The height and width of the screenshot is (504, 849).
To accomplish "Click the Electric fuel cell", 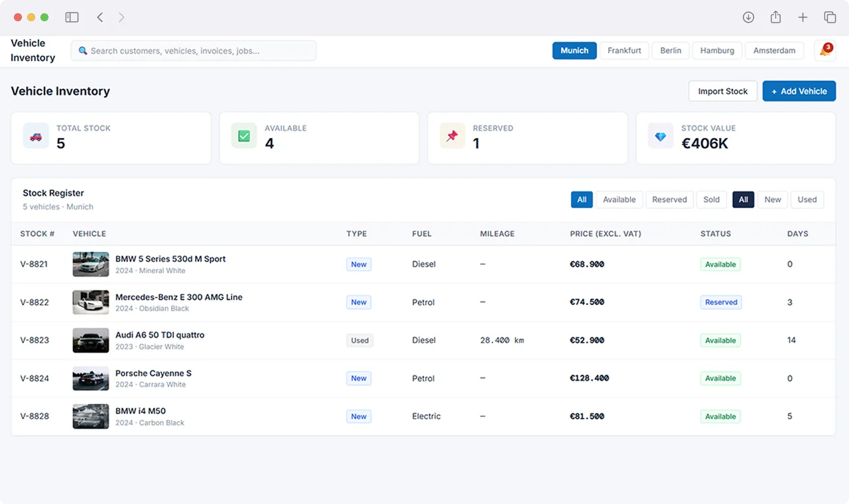I will tap(426, 416).
